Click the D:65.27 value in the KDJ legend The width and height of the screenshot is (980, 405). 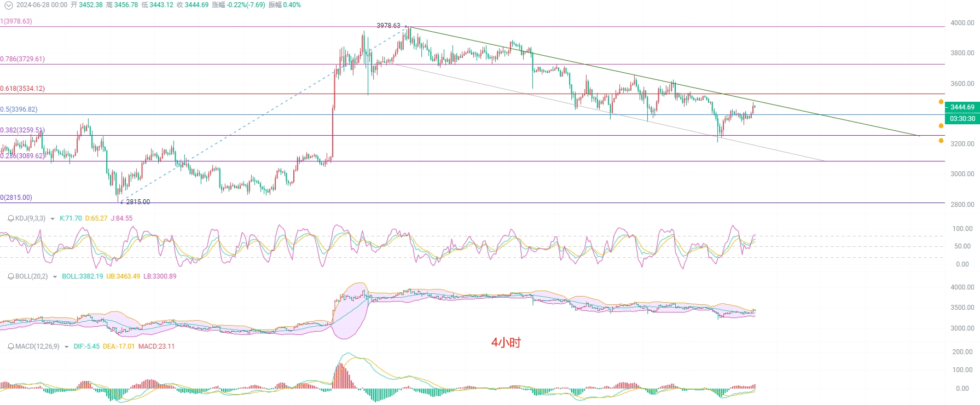[96, 218]
